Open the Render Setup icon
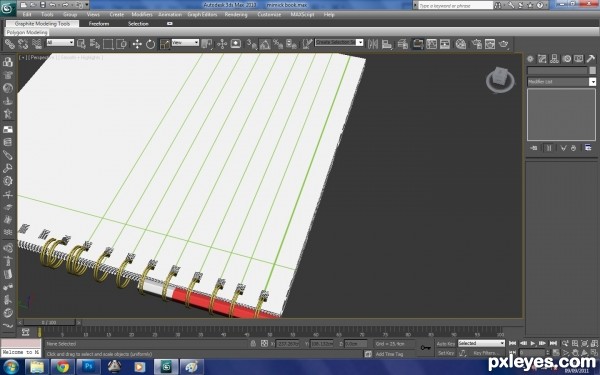 pos(476,44)
